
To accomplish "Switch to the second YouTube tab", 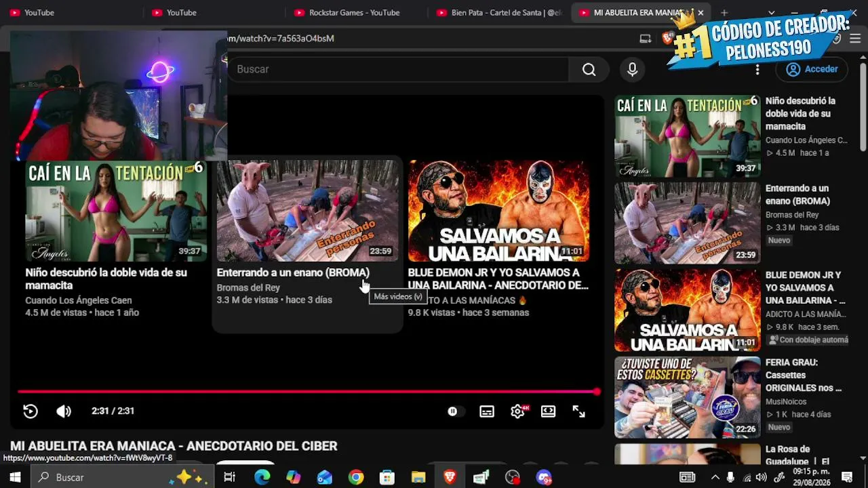I will 212,12.
